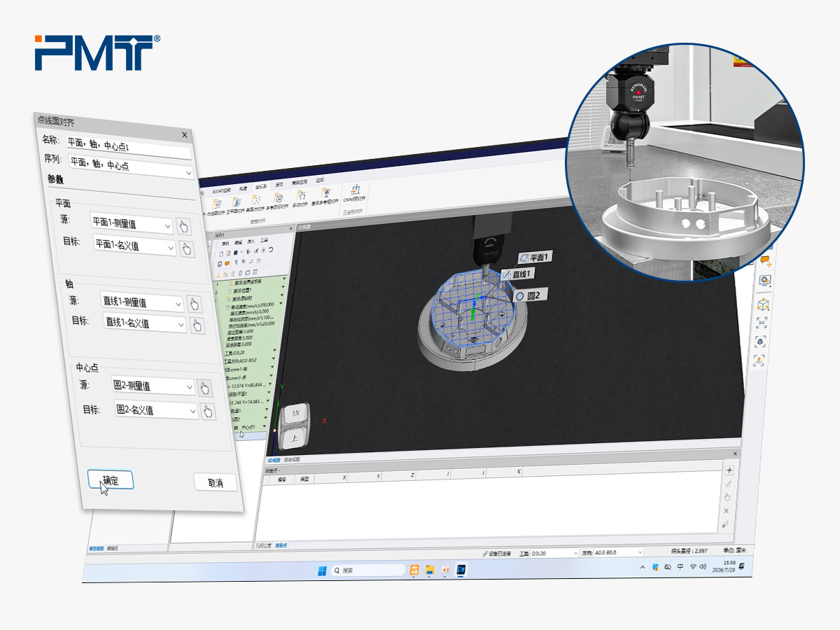Open the 构建 ribbon tab
The width and height of the screenshot is (840, 630).
[242, 188]
